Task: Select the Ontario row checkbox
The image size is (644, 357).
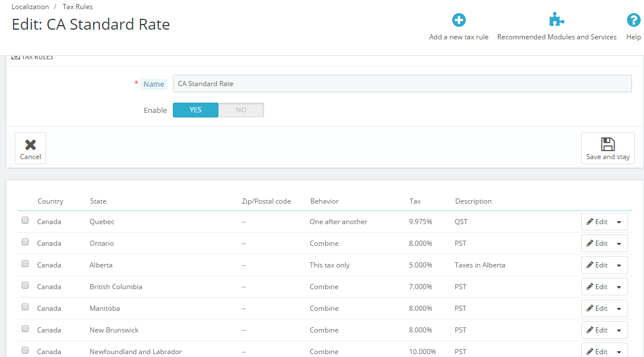Action: (x=25, y=242)
